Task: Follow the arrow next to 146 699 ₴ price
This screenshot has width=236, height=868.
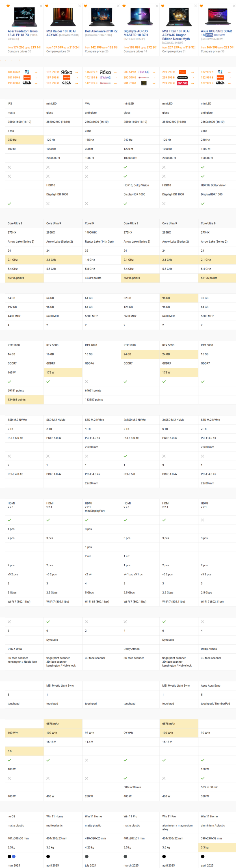Action: 115,72
